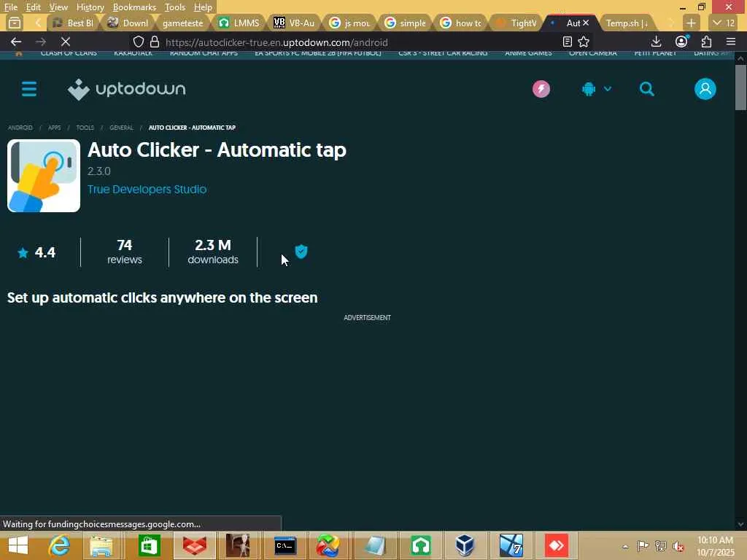This screenshot has width=747, height=560.
Task: Open the 74 reviews section
Action: (x=124, y=252)
